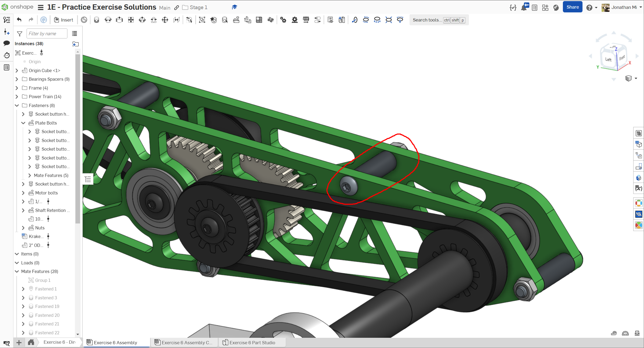Select Fastened 19 mate feature
644x348 pixels.
pos(47,306)
